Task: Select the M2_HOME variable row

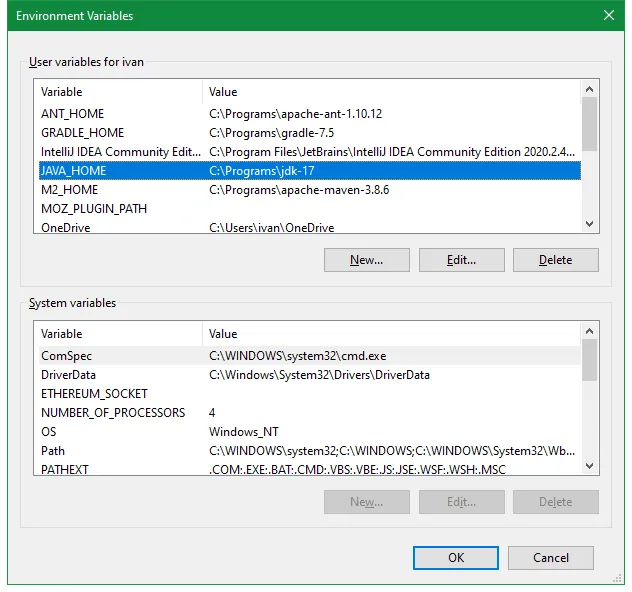Action: (310, 190)
